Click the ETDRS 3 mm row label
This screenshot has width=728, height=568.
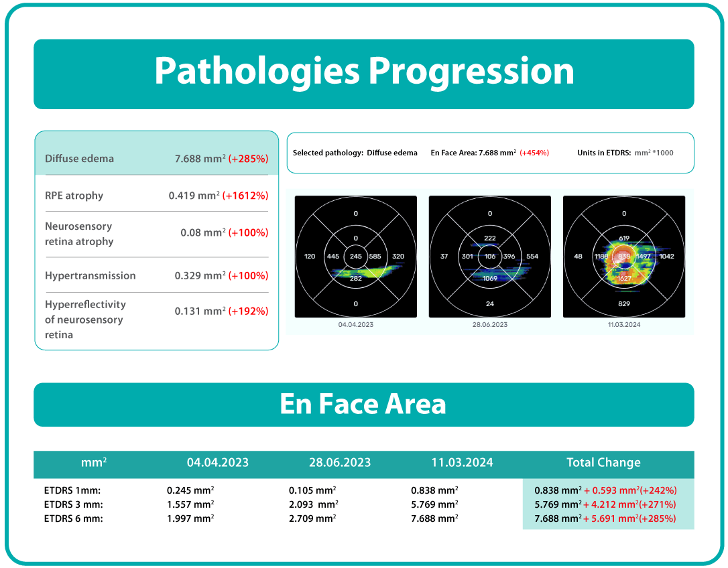click(73, 504)
